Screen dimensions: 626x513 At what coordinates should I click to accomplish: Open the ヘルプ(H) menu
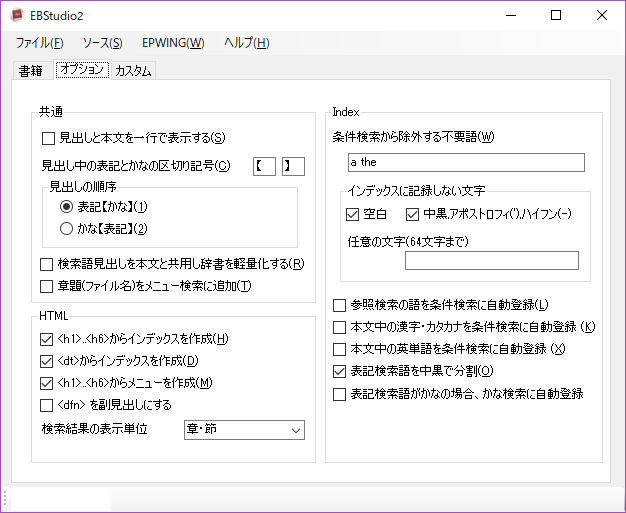tap(246, 43)
